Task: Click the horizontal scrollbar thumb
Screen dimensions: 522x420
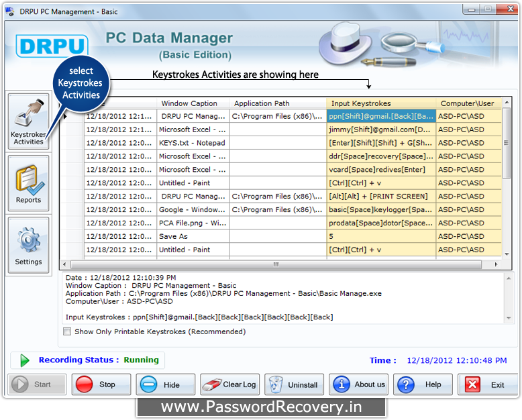Action: tap(276, 264)
